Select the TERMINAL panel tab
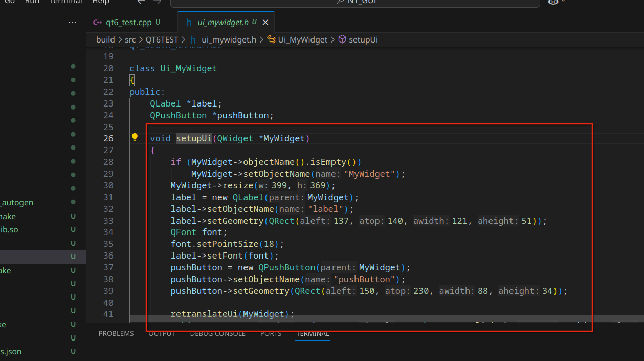Image resolution: width=644 pixels, height=361 pixels. click(313, 333)
